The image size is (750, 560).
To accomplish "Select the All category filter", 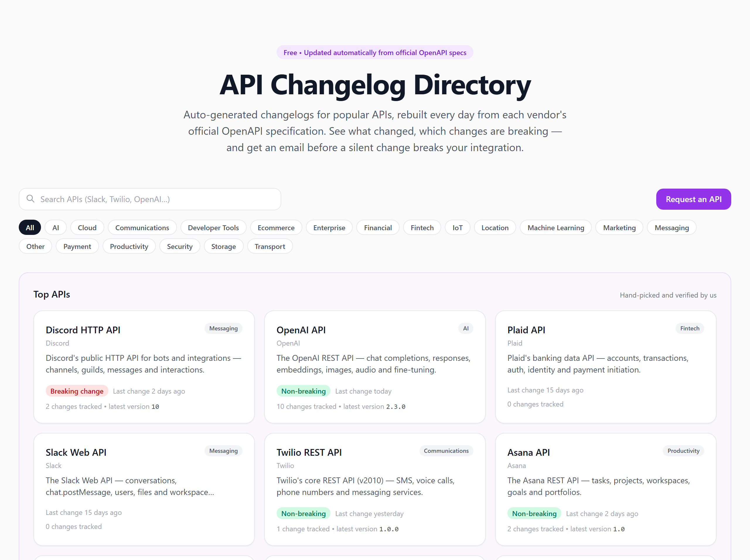I will (x=30, y=228).
